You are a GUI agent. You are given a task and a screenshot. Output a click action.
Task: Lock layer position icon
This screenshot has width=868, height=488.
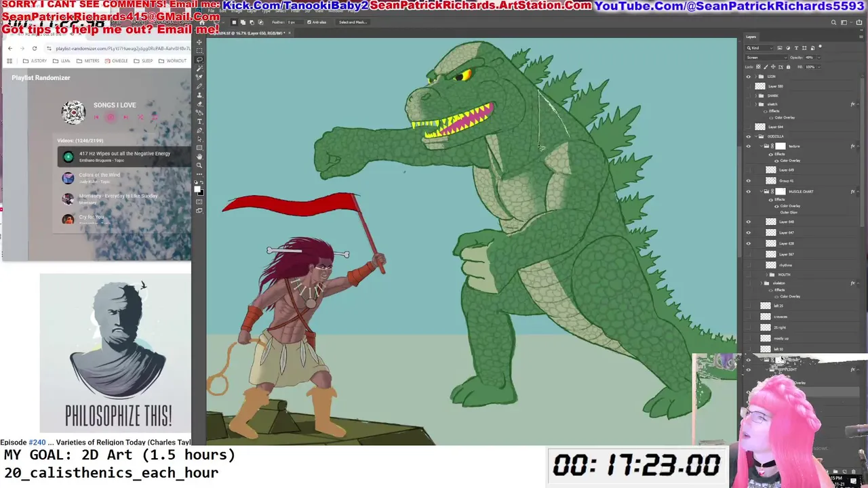773,66
